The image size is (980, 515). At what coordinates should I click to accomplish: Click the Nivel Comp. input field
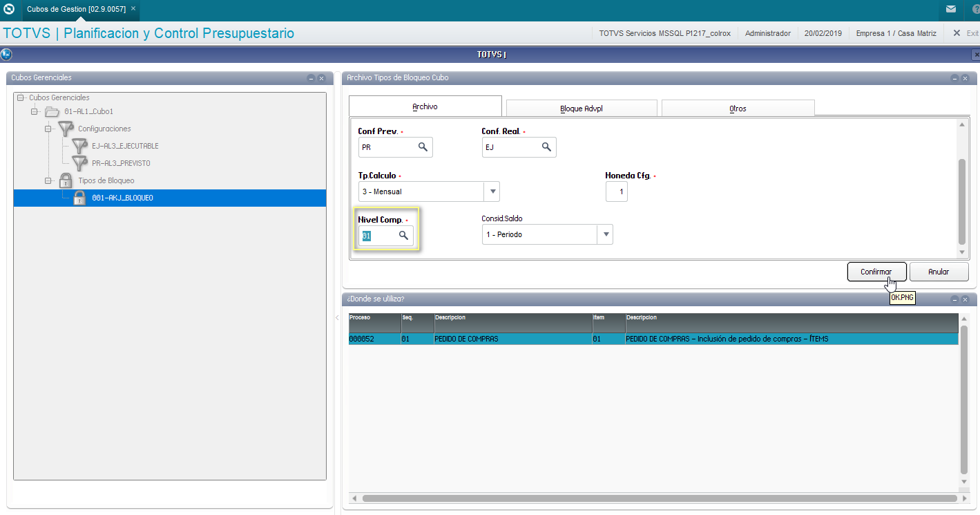coord(385,236)
